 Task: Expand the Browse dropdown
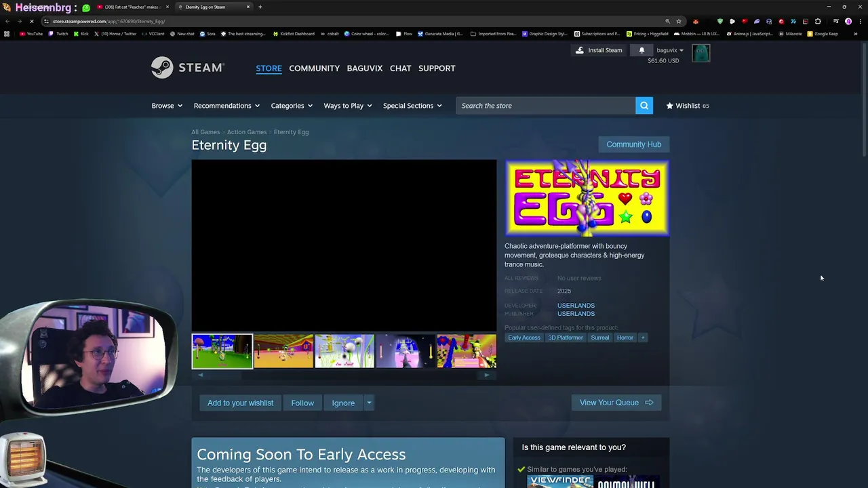[x=167, y=106]
